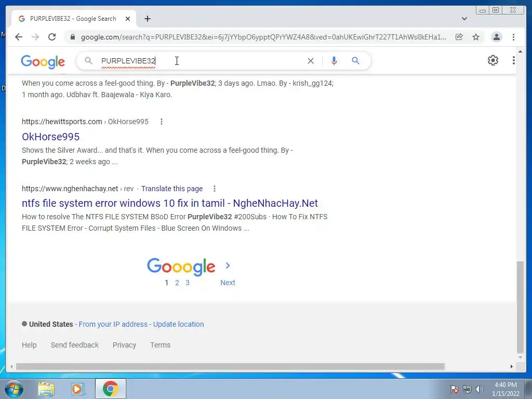Click the horizontal scrollbar thumb
Image resolution: width=532 pixels, height=399 pixels.
tap(230, 366)
